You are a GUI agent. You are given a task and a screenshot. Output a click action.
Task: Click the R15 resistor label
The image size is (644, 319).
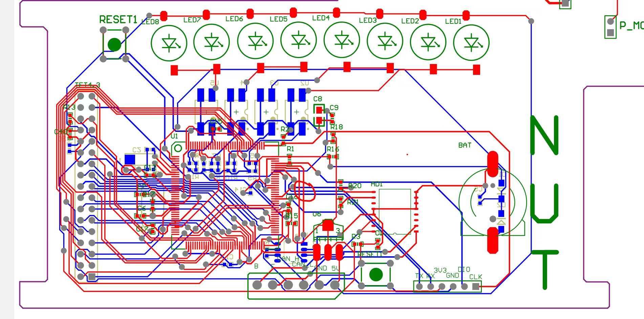[292, 216]
